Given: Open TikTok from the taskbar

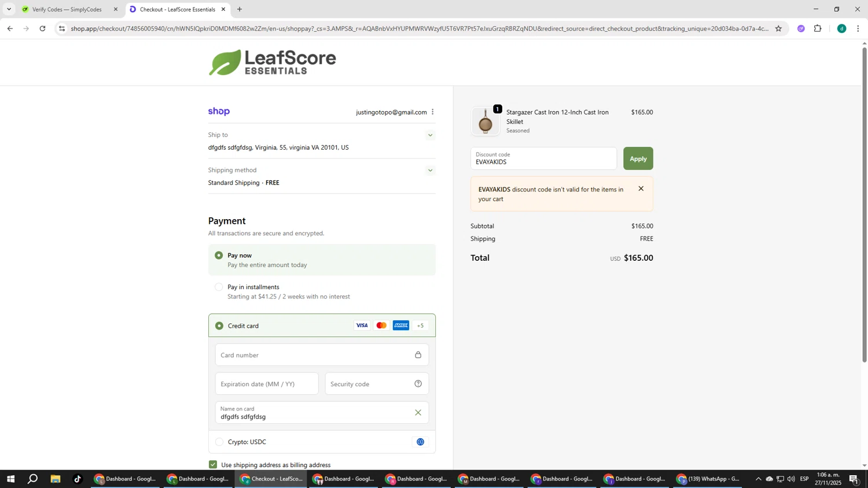Looking at the screenshot, I should coord(78,479).
